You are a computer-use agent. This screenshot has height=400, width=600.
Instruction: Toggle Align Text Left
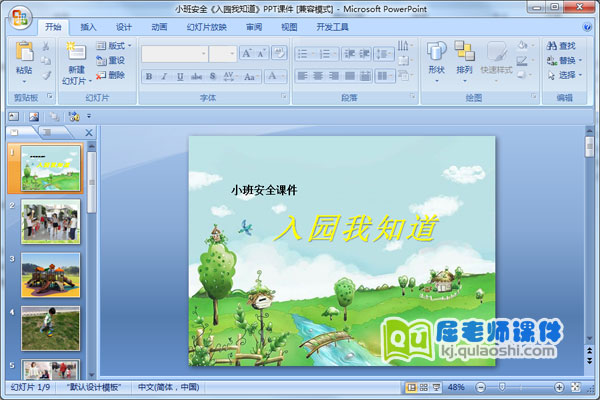[x=302, y=76]
